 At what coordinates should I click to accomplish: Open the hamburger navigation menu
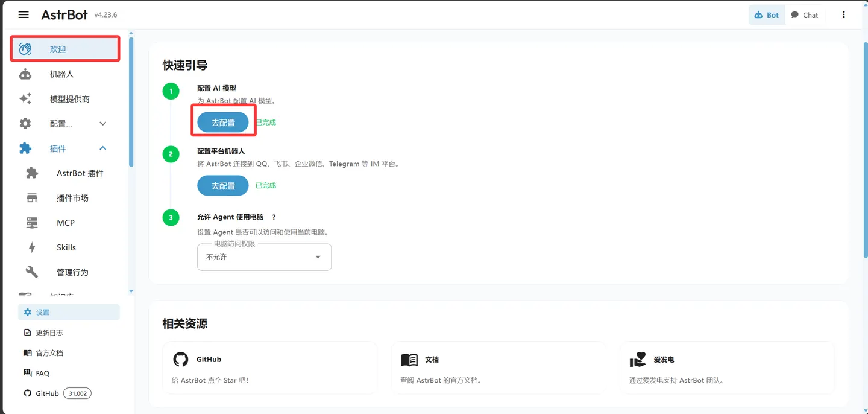(24, 14)
